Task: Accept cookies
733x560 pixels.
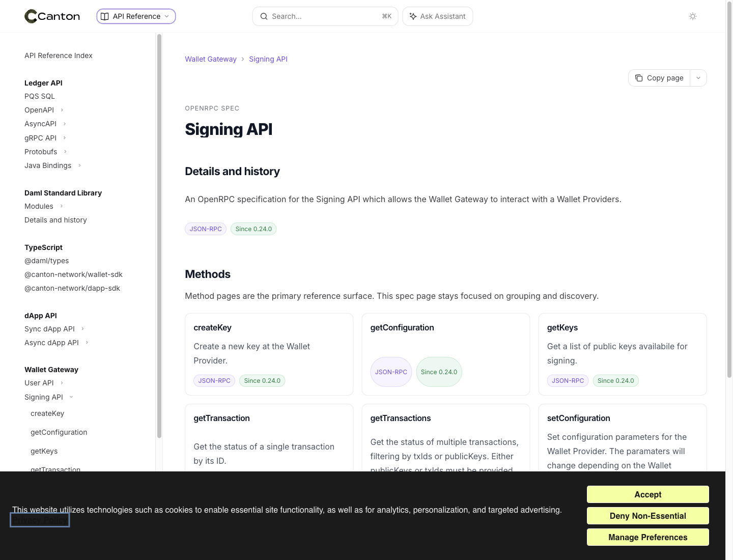Action: (648, 494)
